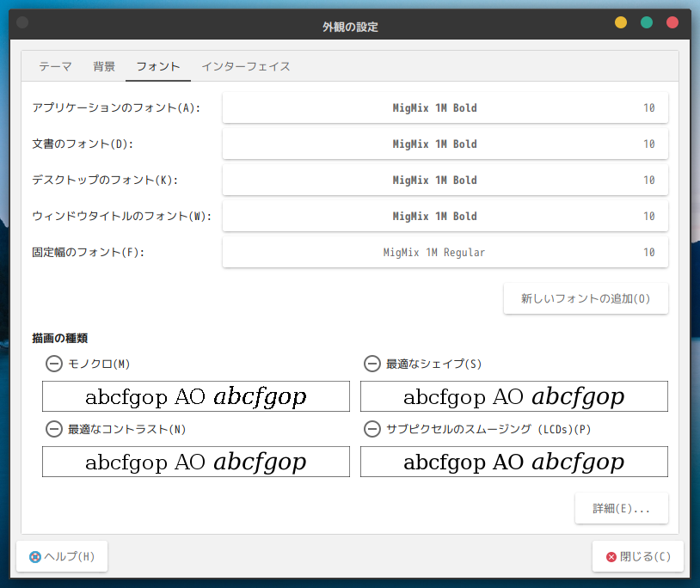Select the インターフェイス tab
Screen dimensions: 700x588
coord(245,66)
